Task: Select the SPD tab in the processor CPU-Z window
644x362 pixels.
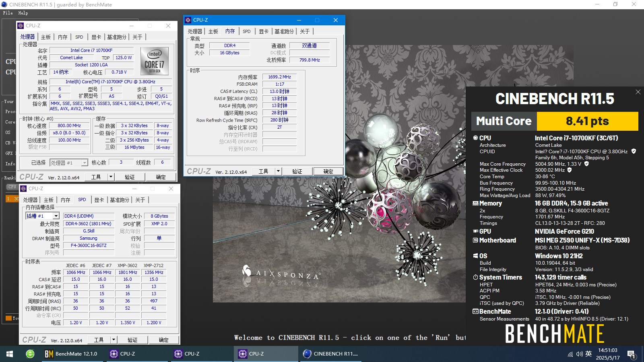Action: pos(79,37)
